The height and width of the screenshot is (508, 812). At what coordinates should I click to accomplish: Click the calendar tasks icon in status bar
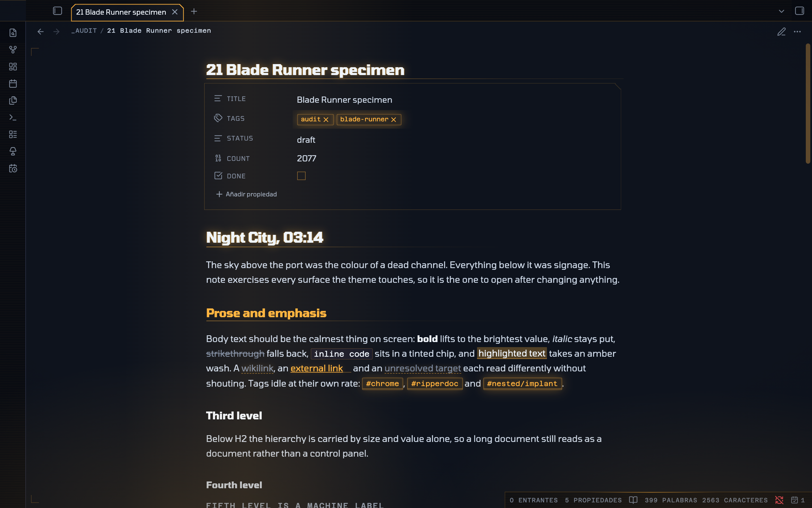(x=794, y=500)
